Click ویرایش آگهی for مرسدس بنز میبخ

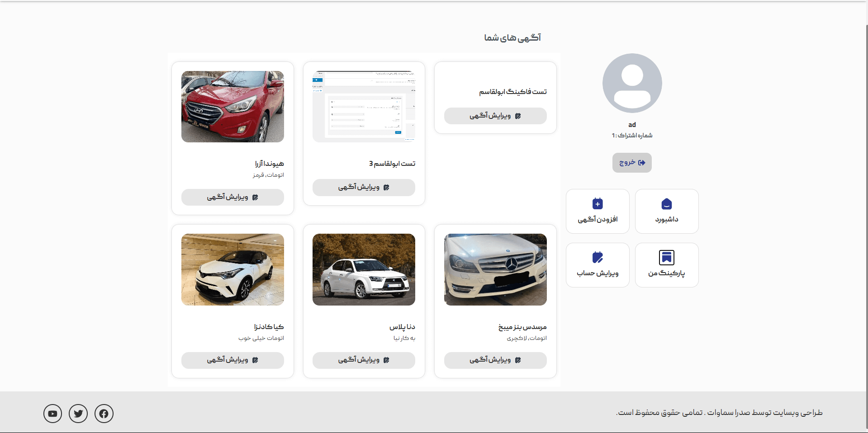pos(495,360)
